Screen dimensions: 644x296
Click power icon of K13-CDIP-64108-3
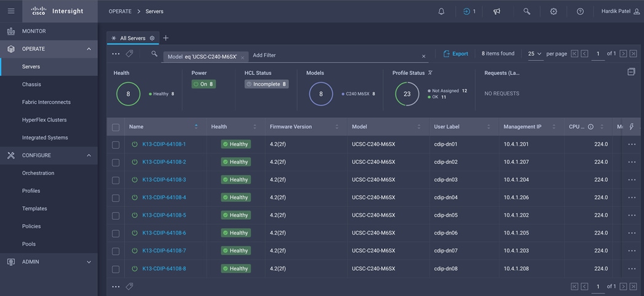click(135, 179)
